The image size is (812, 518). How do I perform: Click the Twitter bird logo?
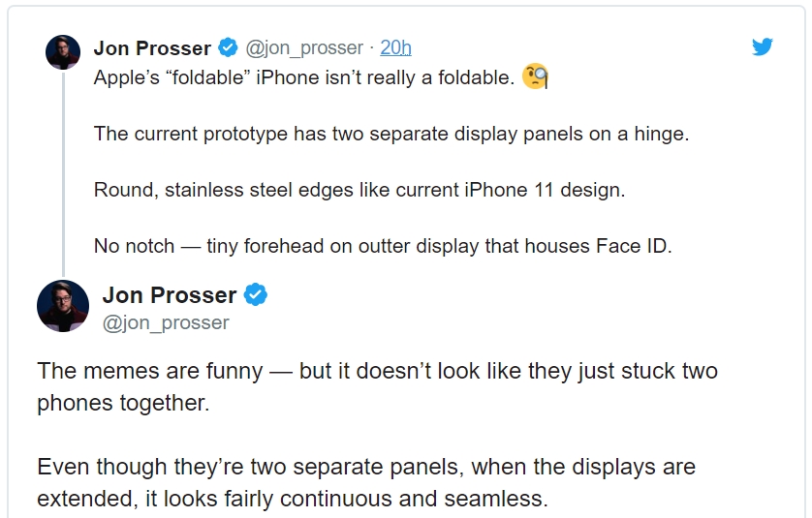[763, 46]
